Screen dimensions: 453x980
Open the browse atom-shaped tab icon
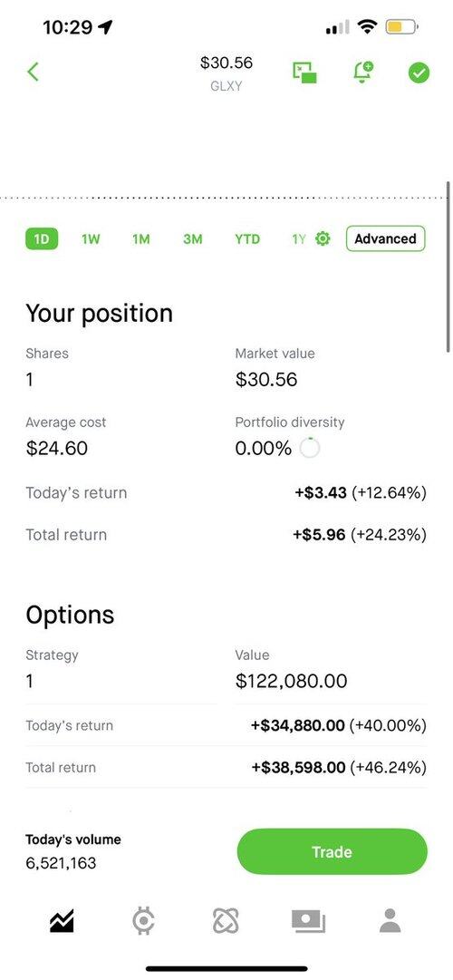pos(226,921)
